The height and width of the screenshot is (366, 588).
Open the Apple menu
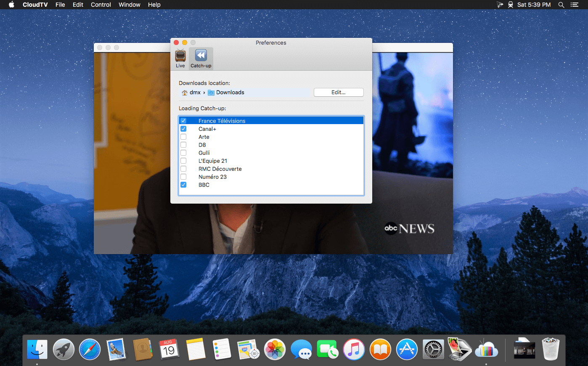[x=11, y=5]
